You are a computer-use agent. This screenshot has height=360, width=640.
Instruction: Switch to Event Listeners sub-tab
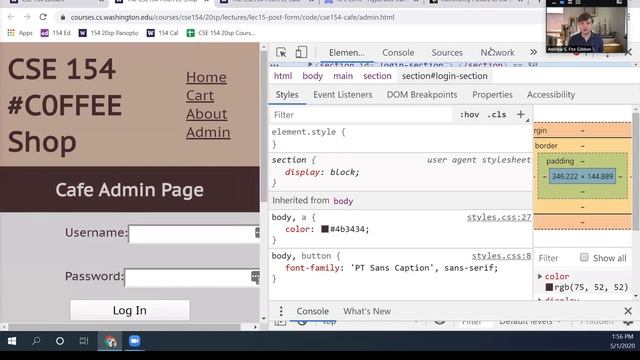click(342, 95)
